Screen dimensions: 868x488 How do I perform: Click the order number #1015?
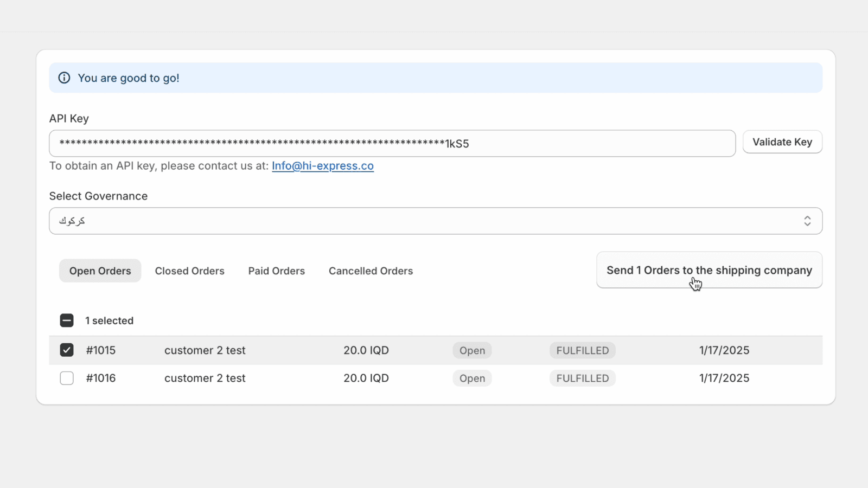[x=101, y=350]
